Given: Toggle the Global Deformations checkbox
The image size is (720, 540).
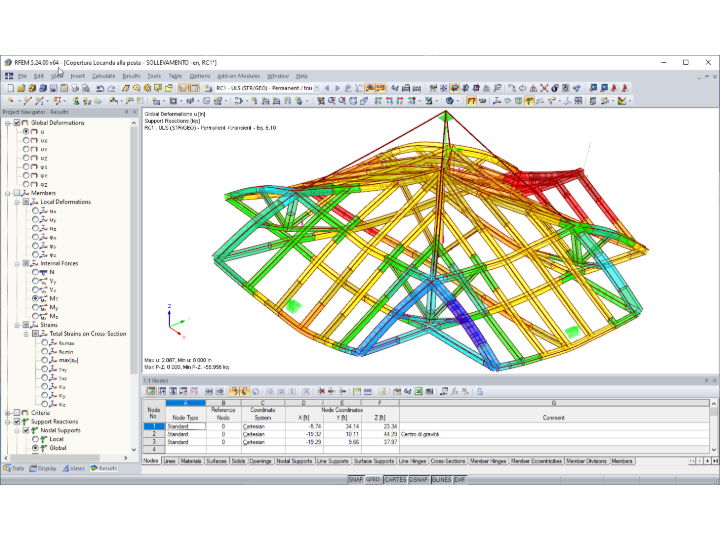Looking at the screenshot, I should click(x=17, y=123).
